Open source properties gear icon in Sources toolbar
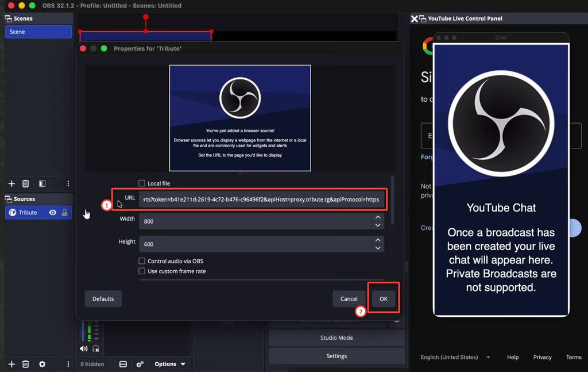Image resolution: width=588 pixels, height=372 pixels. (42, 364)
